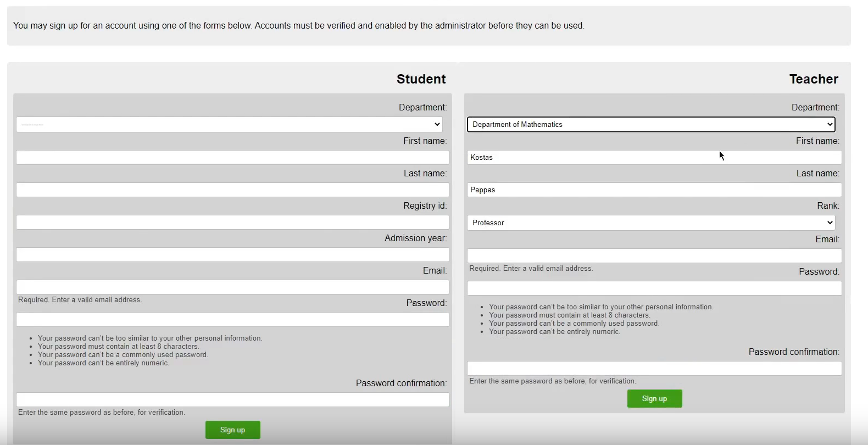This screenshot has width=868, height=445.
Task: Click the Student form heading
Action: coord(421,79)
